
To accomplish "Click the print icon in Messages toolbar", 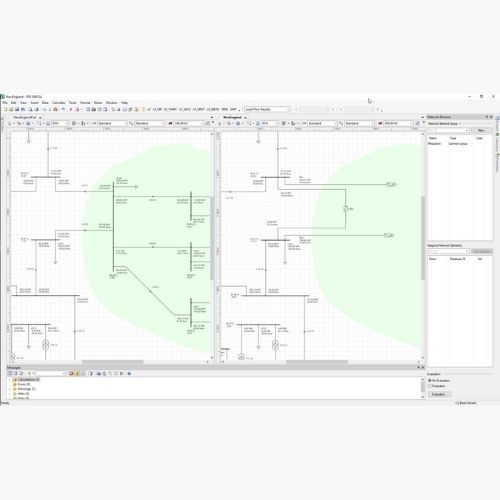I will click(99, 373).
